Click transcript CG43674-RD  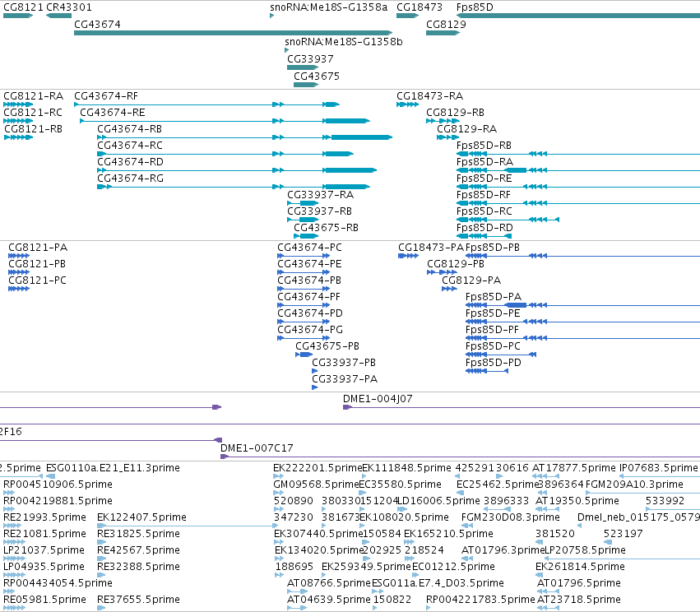click(130, 163)
